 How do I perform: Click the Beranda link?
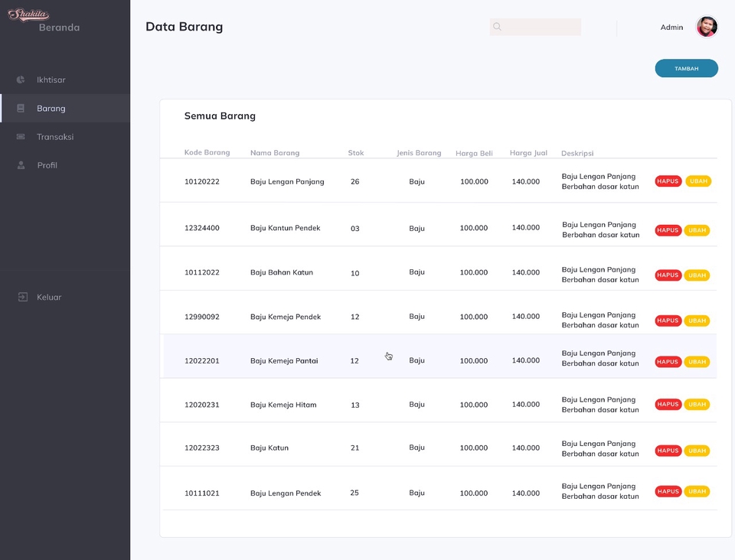pos(58,27)
